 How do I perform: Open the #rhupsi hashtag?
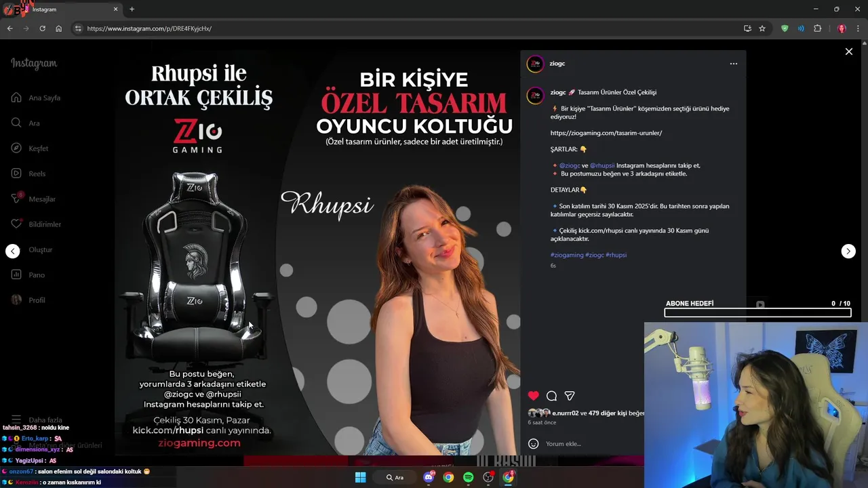(616, 255)
